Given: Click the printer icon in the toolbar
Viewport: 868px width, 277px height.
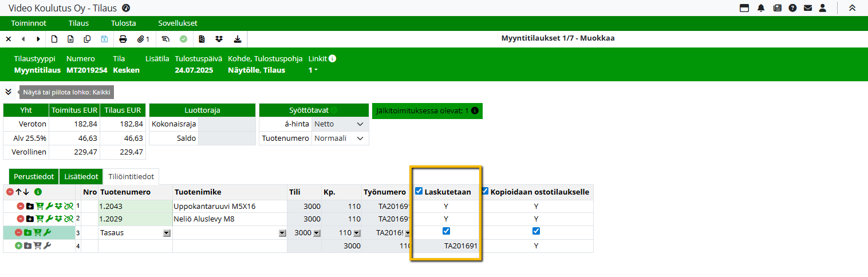Looking at the screenshot, I should pyautogui.click(x=123, y=39).
